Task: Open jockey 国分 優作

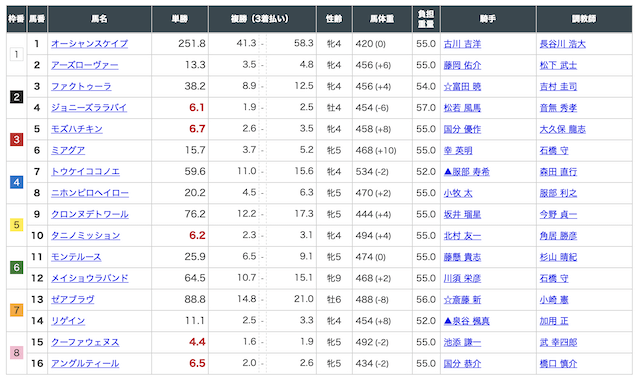Action: tap(462, 129)
